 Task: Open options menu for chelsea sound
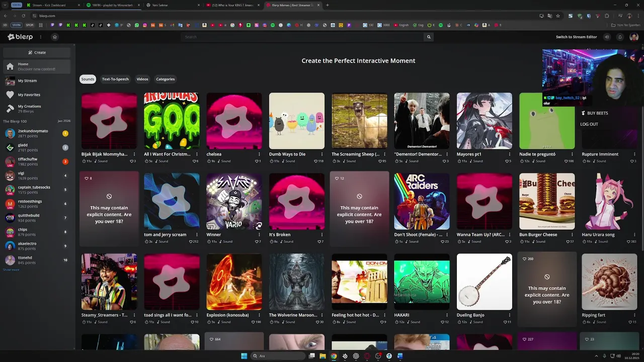coord(259,154)
